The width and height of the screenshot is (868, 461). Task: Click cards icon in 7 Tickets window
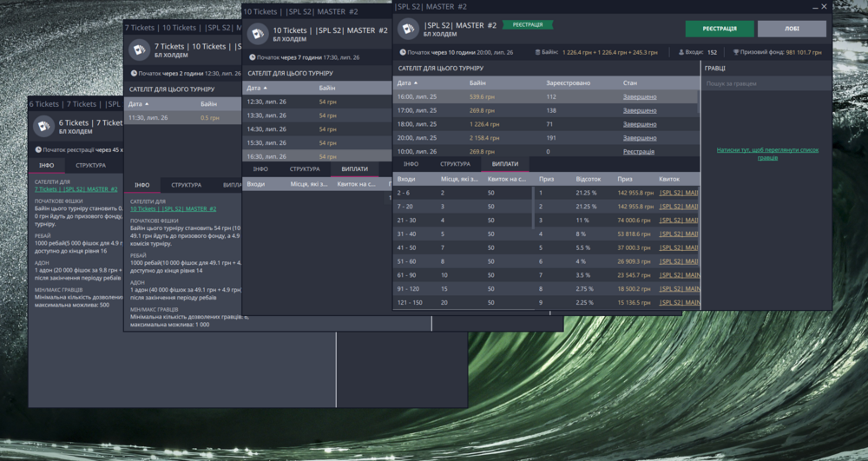[x=139, y=50]
